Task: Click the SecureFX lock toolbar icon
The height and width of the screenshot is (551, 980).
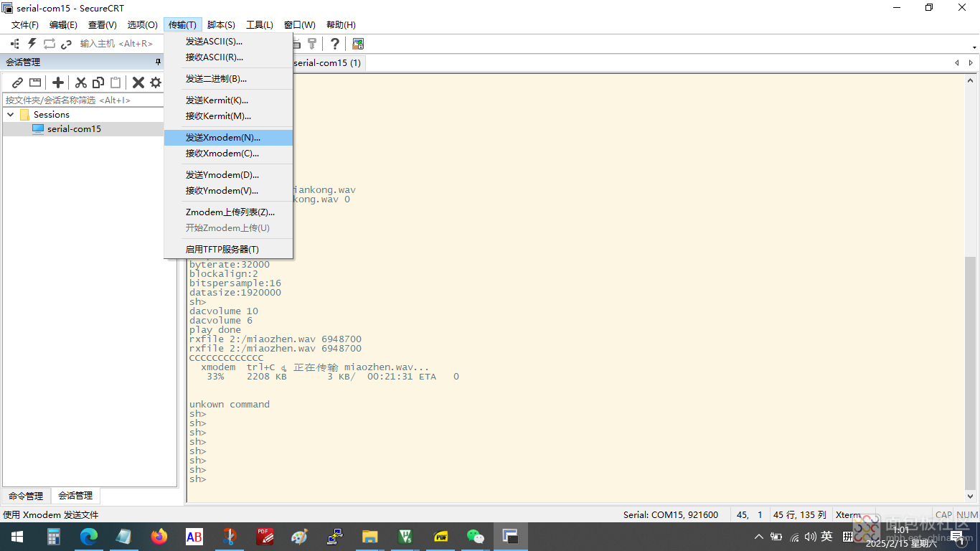Action: coord(357,44)
